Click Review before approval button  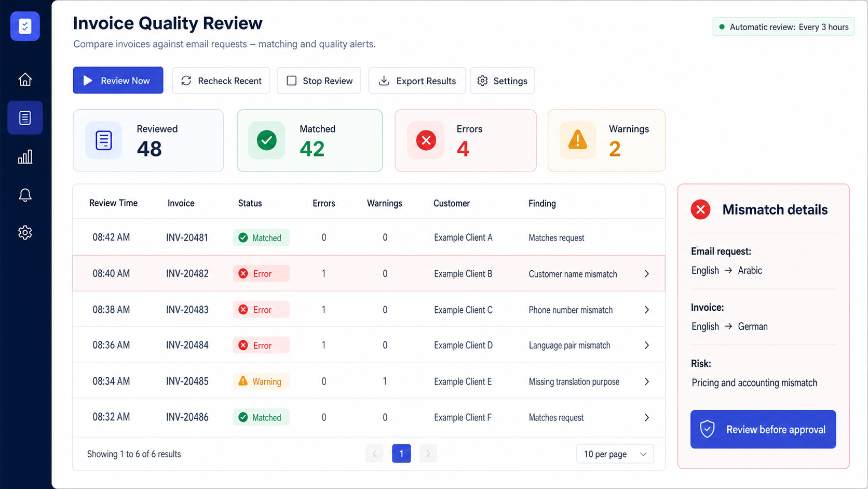(x=763, y=429)
